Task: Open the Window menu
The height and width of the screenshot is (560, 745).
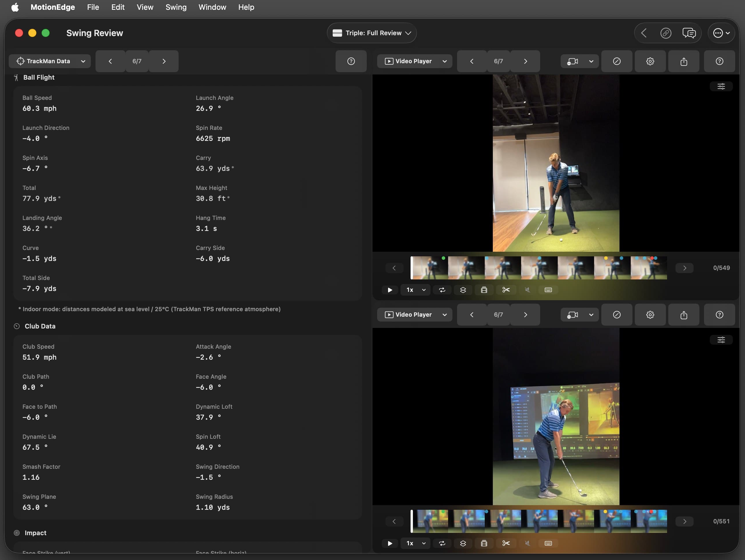Action: pyautogui.click(x=212, y=7)
